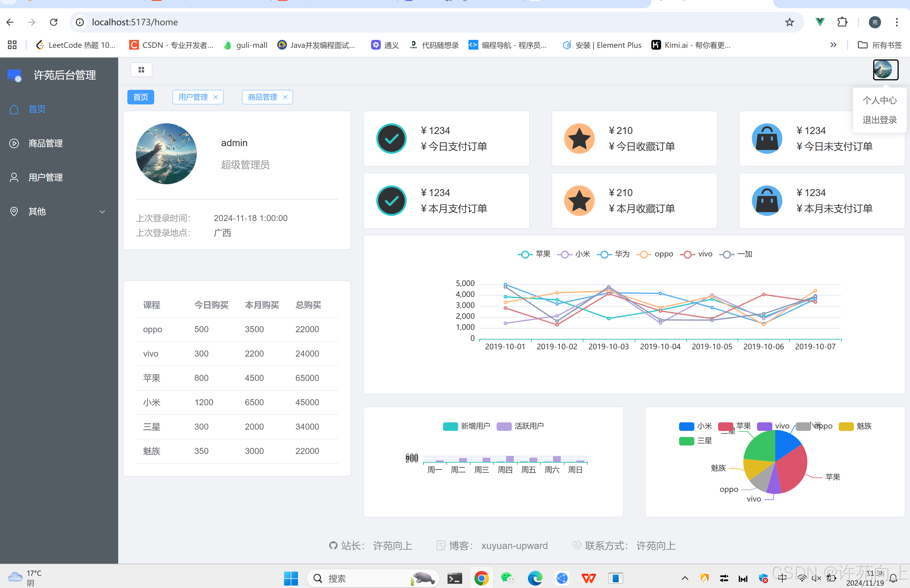Screen dimensions: 910x588
Task: Toggle 华为 series in line chart legend
Action: click(613, 254)
